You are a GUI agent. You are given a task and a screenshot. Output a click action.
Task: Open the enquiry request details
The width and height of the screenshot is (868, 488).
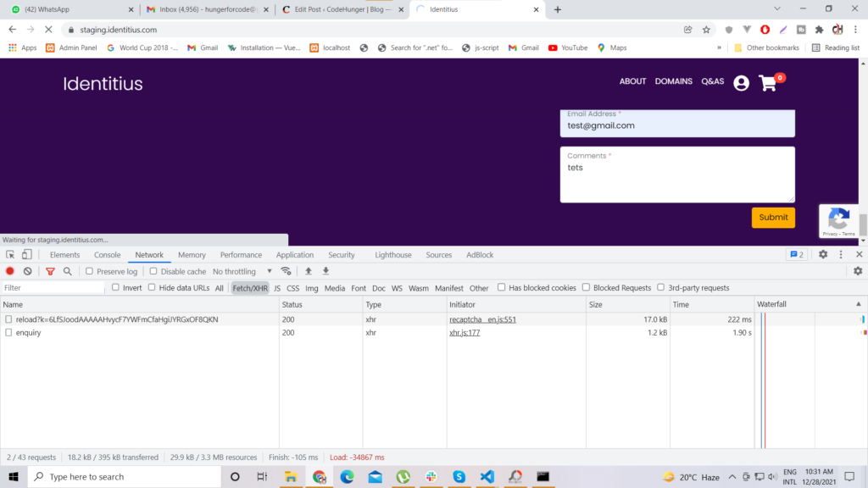point(28,332)
